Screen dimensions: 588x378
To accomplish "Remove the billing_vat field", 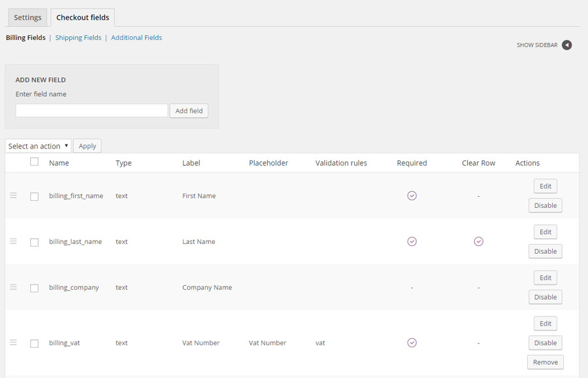I will tap(545, 362).
